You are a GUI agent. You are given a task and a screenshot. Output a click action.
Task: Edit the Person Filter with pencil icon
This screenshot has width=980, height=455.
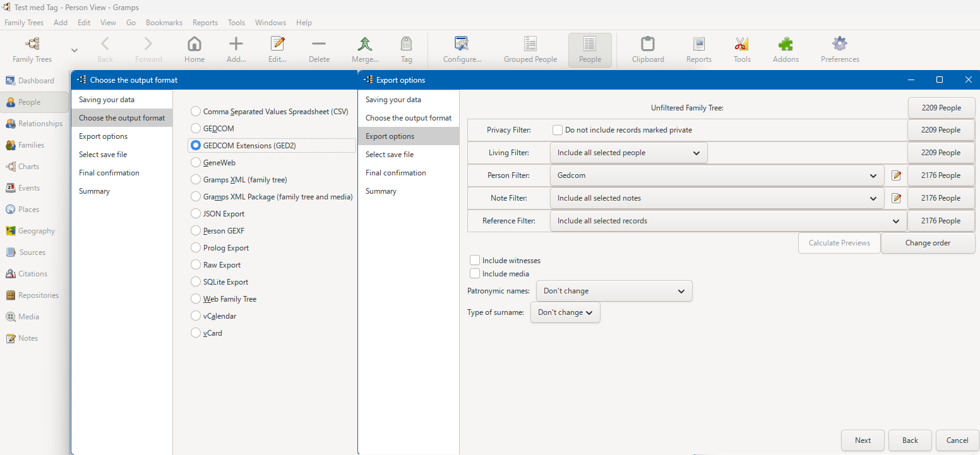[x=896, y=175]
